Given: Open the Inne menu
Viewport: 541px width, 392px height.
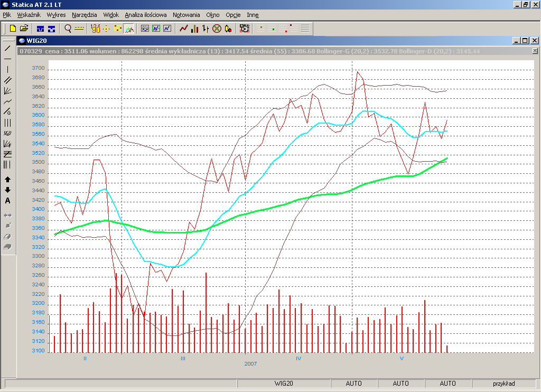Looking at the screenshot, I should 253,15.
